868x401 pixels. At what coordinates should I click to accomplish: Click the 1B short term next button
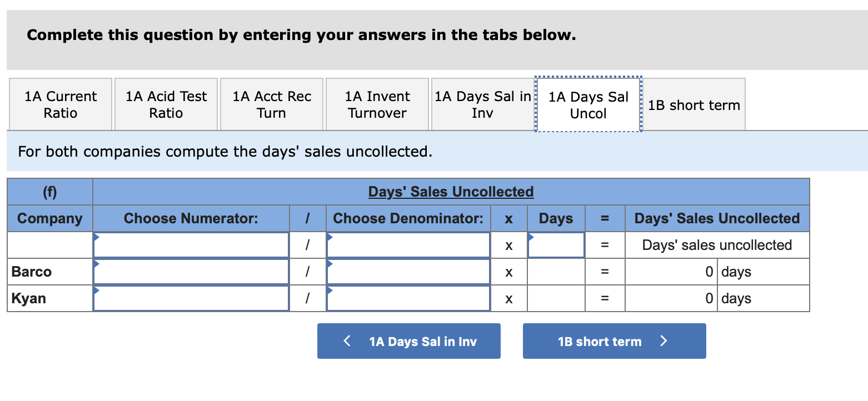(x=614, y=341)
